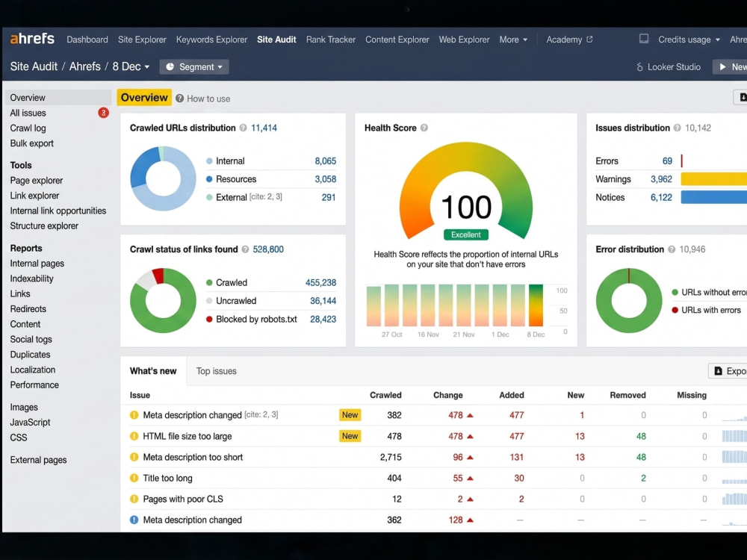Click the Uncrawled value 36,144
The width and height of the screenshot is (747, 560).
click(x=323, y=301)
